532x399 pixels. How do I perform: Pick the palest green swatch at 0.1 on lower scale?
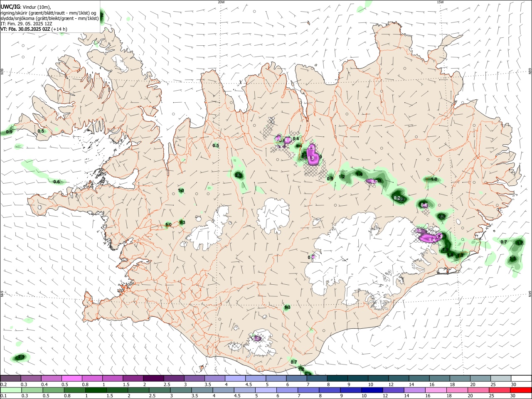coord(10,390)
